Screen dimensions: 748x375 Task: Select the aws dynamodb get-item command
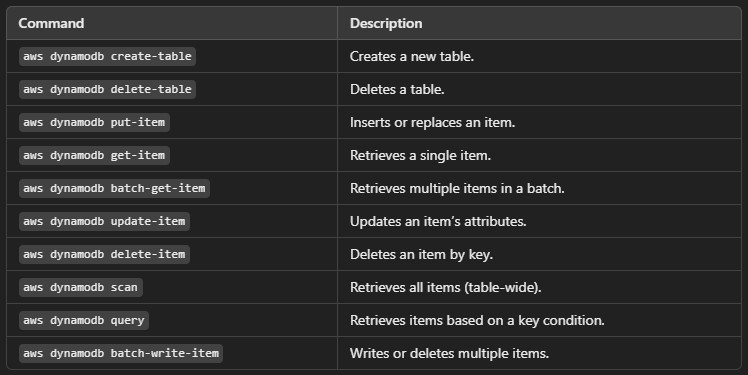(x=94, y=155)
